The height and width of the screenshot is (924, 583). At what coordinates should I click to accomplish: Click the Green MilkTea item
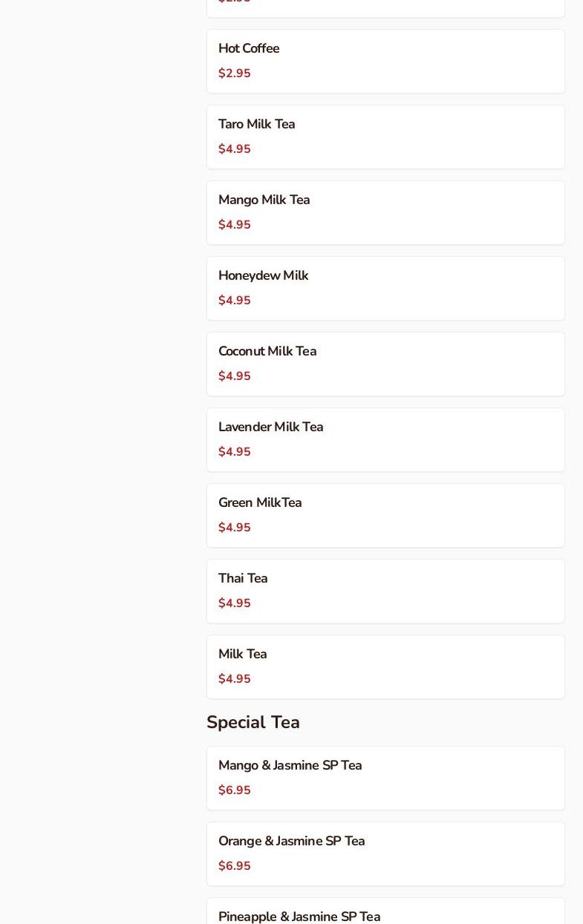385,515
